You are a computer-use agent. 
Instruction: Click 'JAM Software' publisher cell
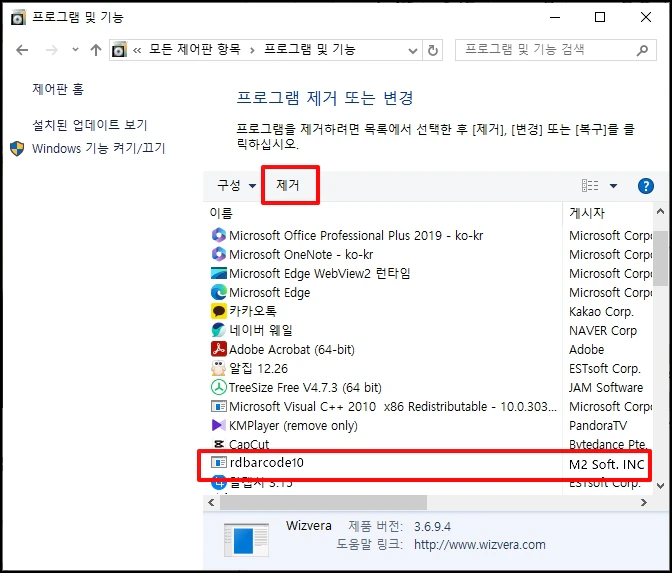tap(606, 387)
